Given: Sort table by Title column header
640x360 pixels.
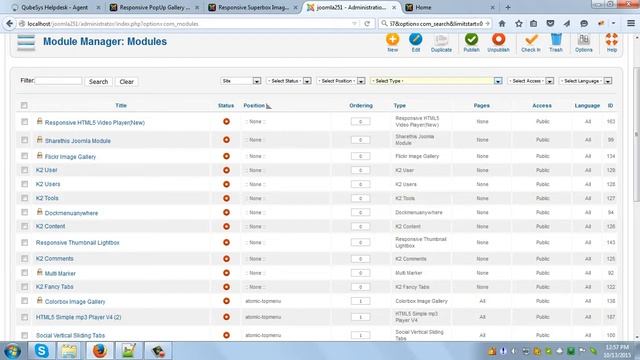Looking at the screenshot, I should click(121, 105).
